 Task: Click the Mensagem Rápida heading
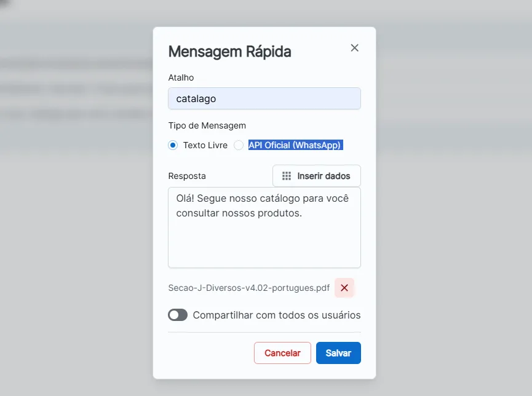[x=229, y=52]
